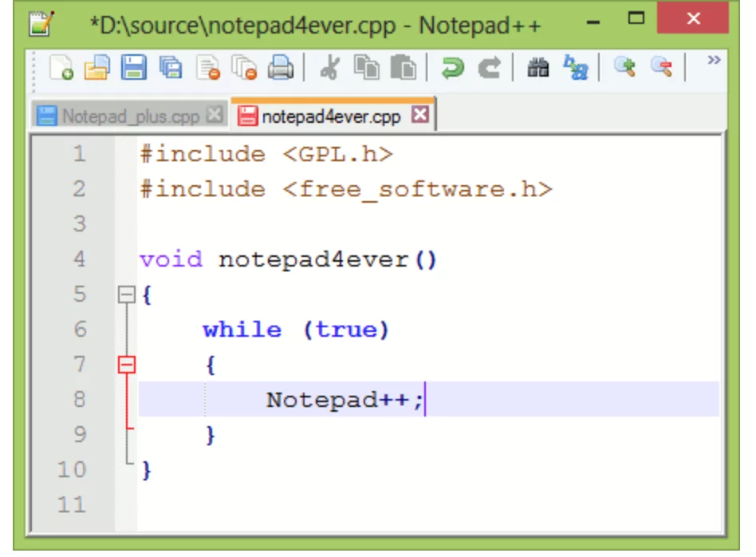Viewport: 756px width, 557px height.
Task: Zoom in on the editor text
Action: click(x=626, y=68)
